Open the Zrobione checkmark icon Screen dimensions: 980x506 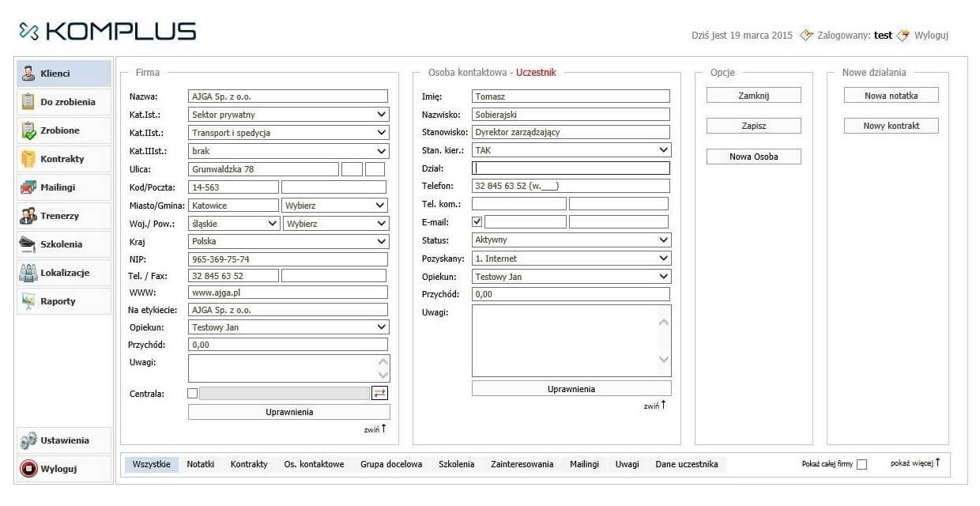click(28, 130)
